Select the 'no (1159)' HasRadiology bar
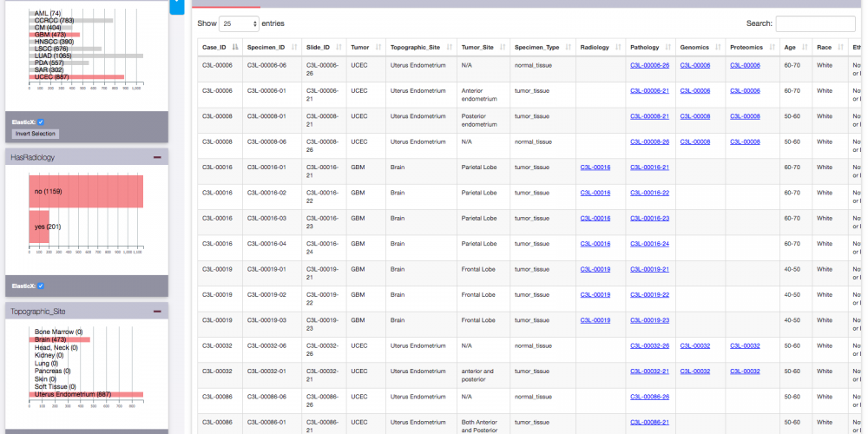 tap(86, 192)
